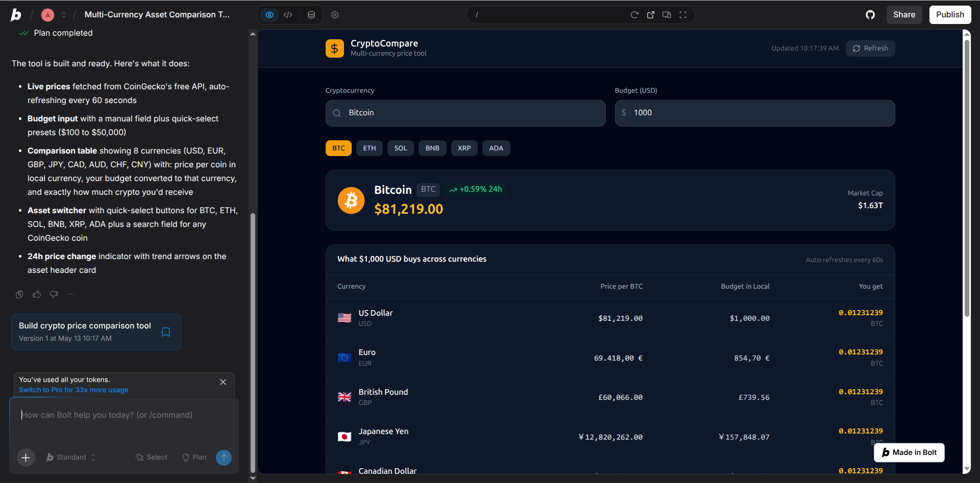Activate the Select element tool
Viewport: 980px width, 483px height.
pyautogui.click(x=152, y=457)
